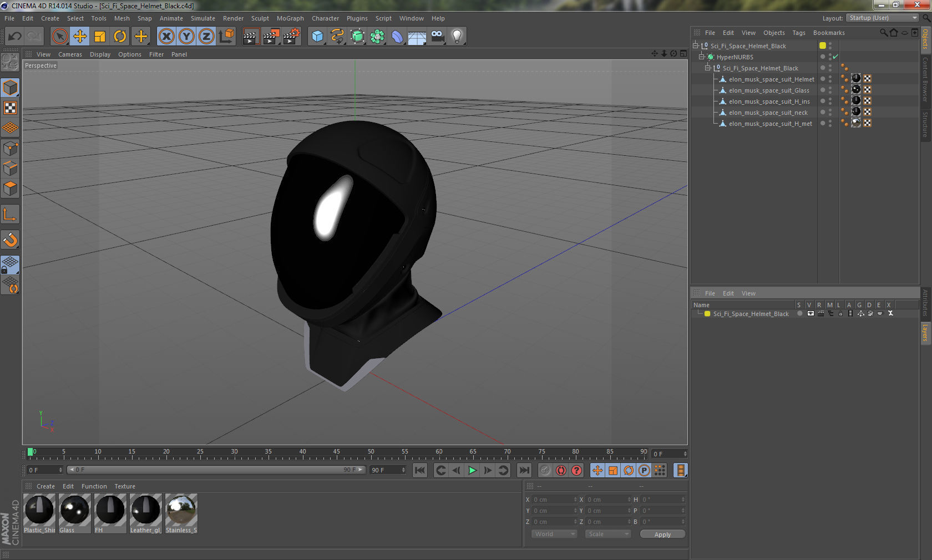Switch to Model mode cube icon
Image resolution: width=932 pixels, height=560 pixels.
(10, 88)
